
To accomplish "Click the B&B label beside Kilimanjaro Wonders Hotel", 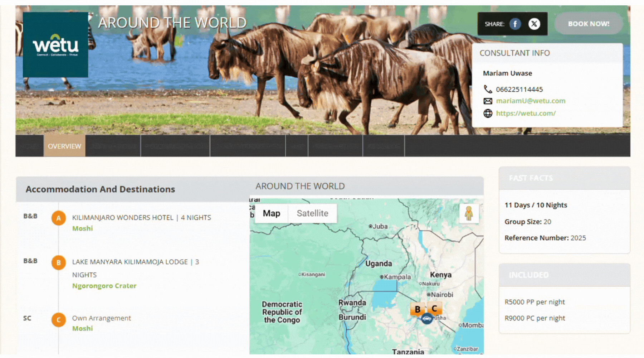I will coord(30,216).
